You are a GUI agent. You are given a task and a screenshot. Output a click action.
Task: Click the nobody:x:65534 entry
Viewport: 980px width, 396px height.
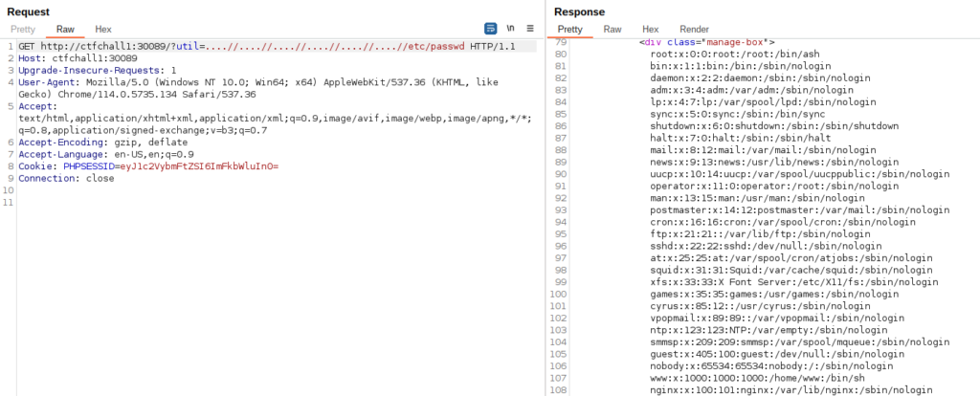point(771,365)
